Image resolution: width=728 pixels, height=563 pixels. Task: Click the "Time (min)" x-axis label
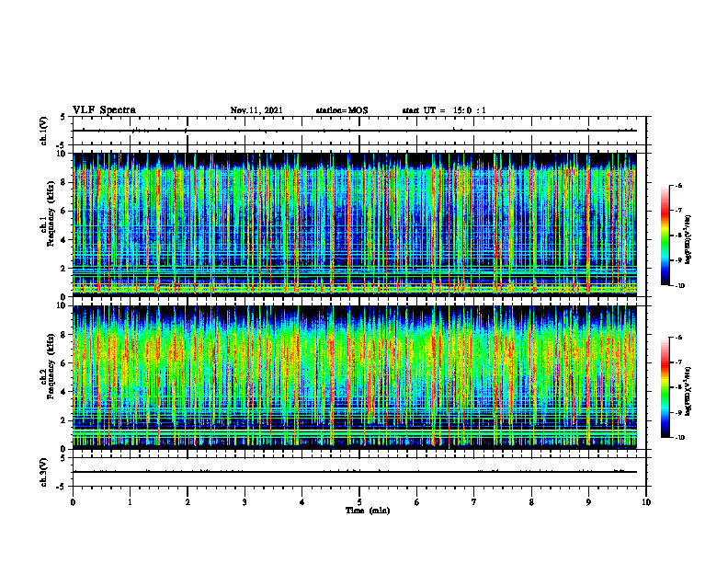pos(368,511)
